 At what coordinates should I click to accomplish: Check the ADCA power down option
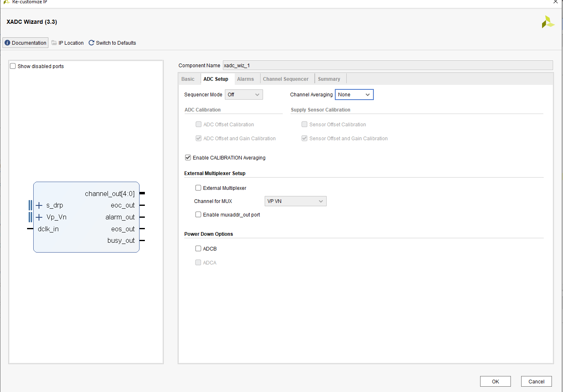pos(198,262)
